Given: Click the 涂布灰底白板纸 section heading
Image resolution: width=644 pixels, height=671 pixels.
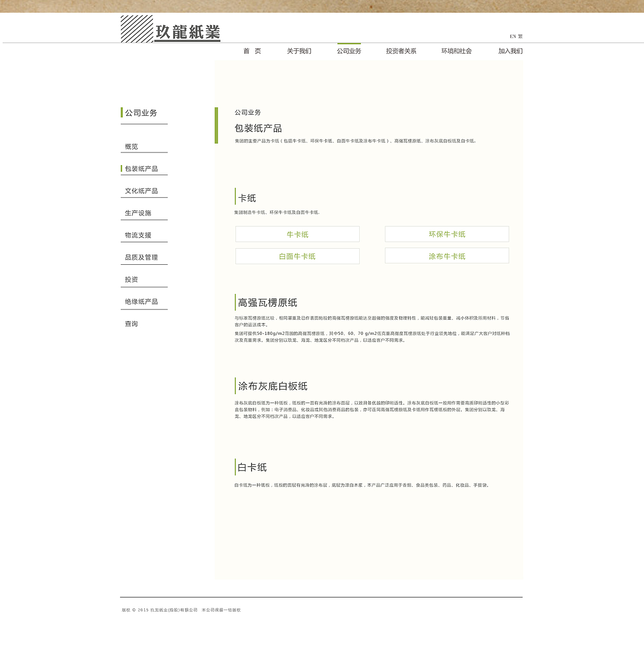Looking at the screenshot, I should pyautogui.click(x=273, y=386).
